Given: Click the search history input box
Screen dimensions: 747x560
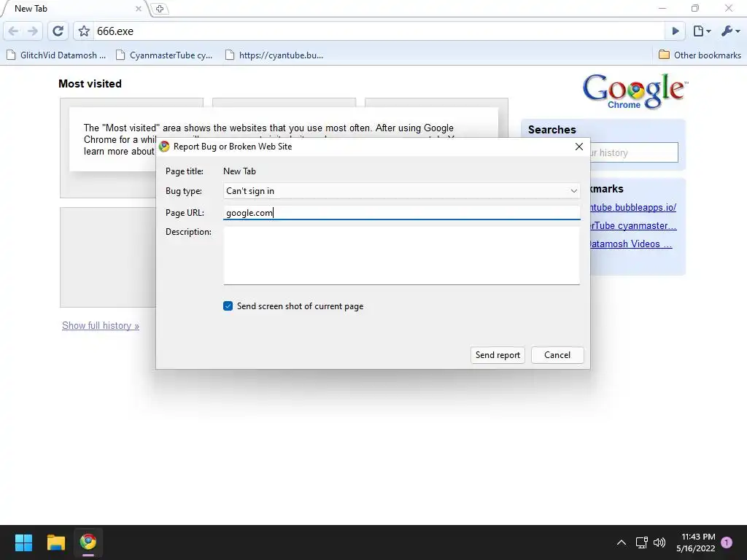Looking at the screenshot, I should [x=634, y=152].
